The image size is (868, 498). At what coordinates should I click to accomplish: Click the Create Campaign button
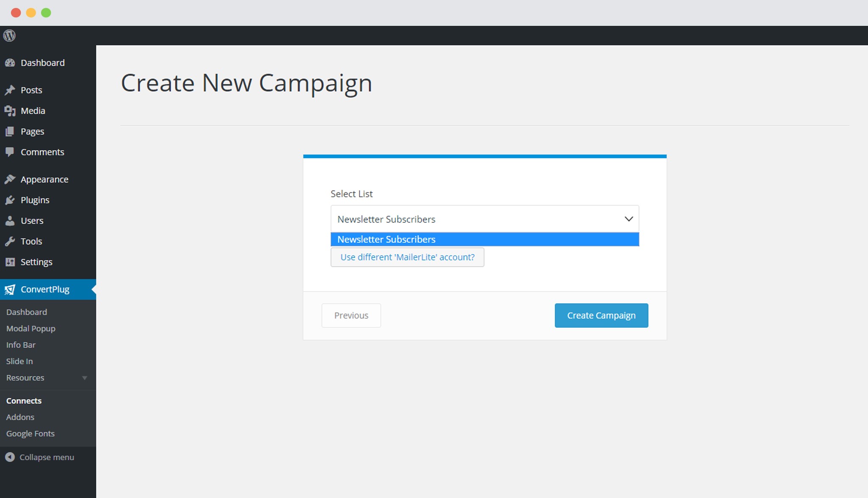click(x=601, y=315)
